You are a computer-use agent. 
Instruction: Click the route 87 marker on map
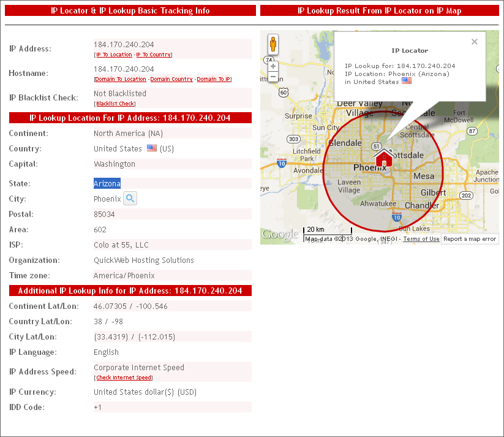click(x=472, y=131)
